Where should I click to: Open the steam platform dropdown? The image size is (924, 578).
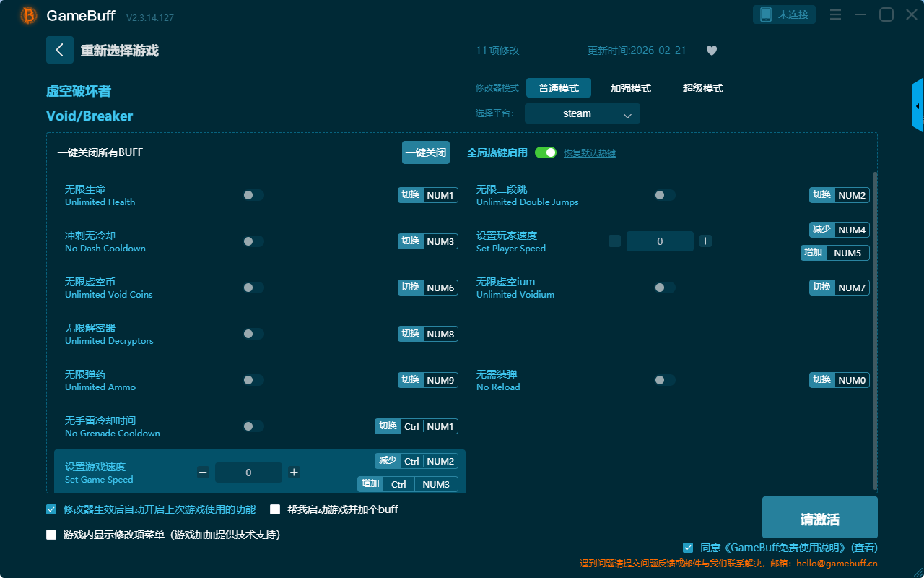click(582, 113)
